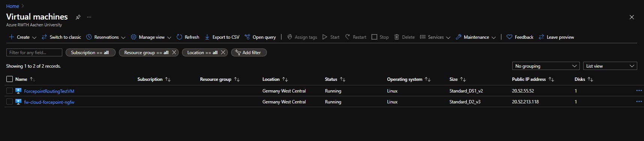The width and height of the screenshot is (644, 141).
Task: Open query in Resource Graph
Action: click(260, 37)
